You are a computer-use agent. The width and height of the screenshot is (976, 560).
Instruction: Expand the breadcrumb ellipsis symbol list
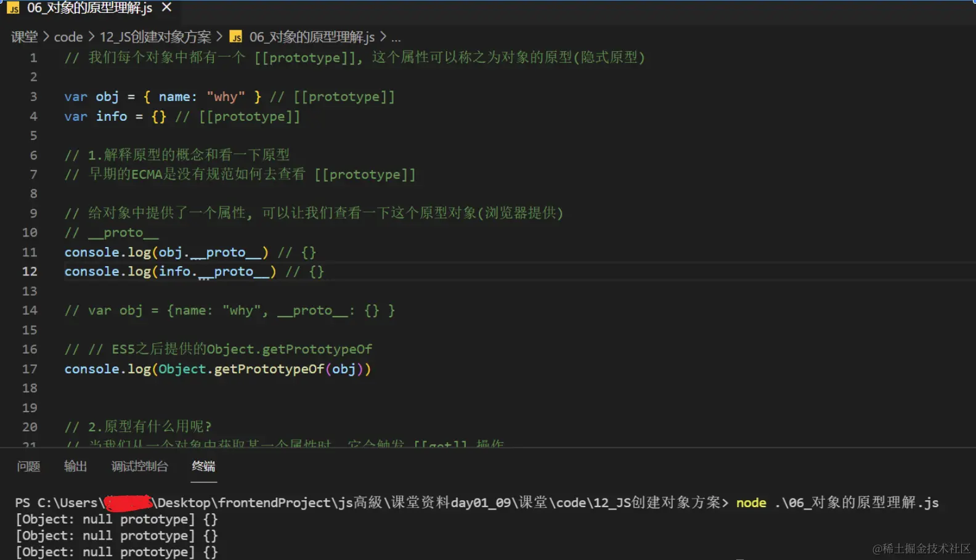[396, 38]
